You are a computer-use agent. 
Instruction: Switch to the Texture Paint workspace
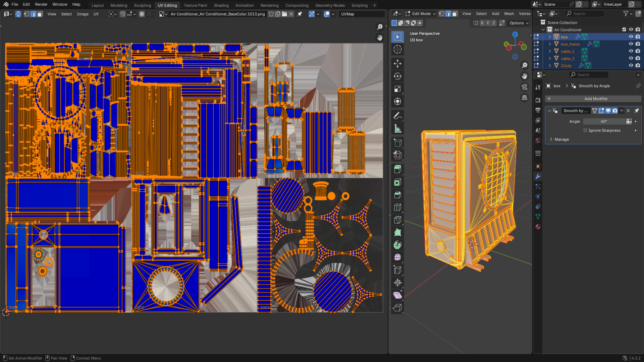pyautogui.click(x=195, y=5)
